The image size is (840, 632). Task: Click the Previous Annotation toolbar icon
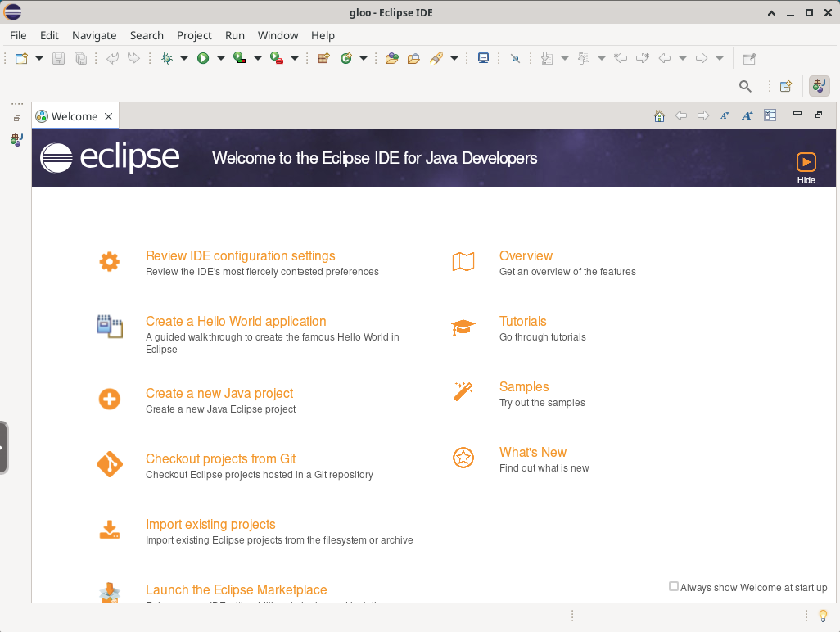click(x=584, y=58)
